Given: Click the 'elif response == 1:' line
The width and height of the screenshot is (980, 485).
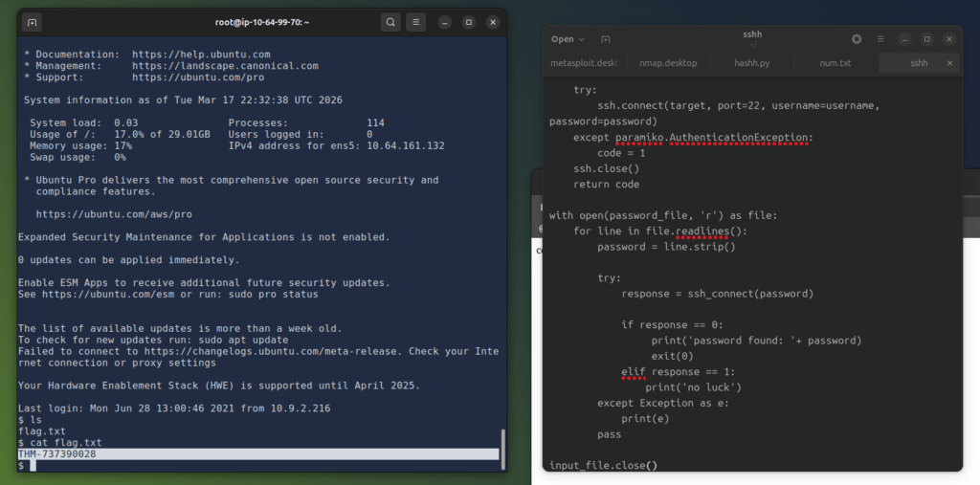Looking at the screenshot, I should pos(679,372).
